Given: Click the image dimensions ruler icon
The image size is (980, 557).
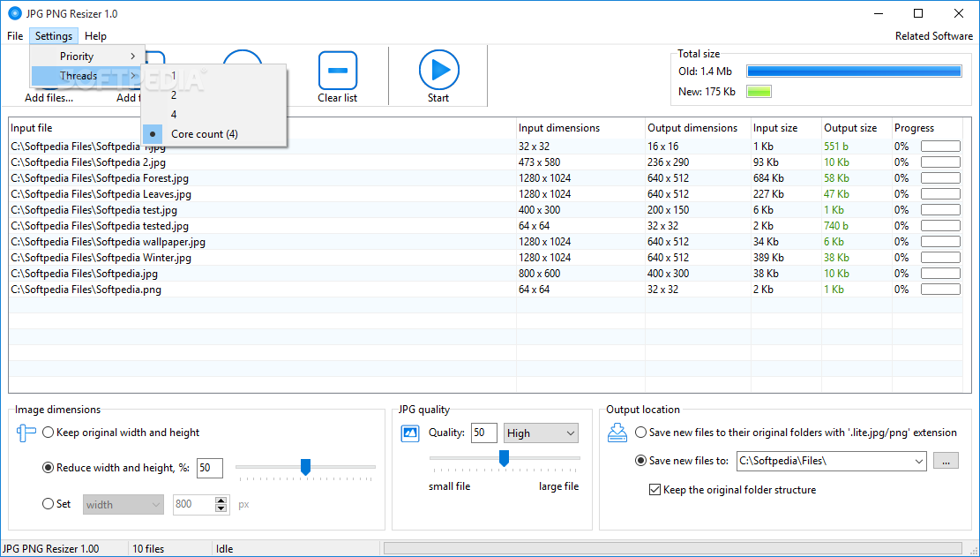Looking at the screenshot, I should (26, 433).
